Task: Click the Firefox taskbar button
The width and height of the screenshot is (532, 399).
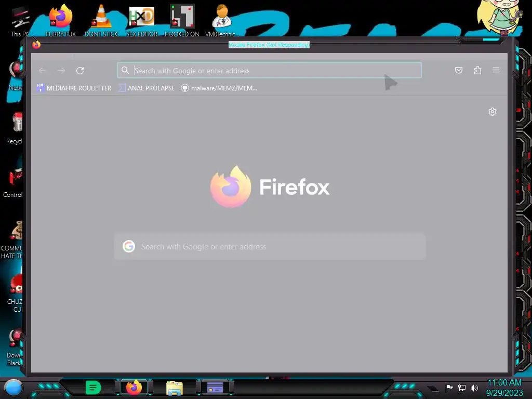Action: coord(134,388)
